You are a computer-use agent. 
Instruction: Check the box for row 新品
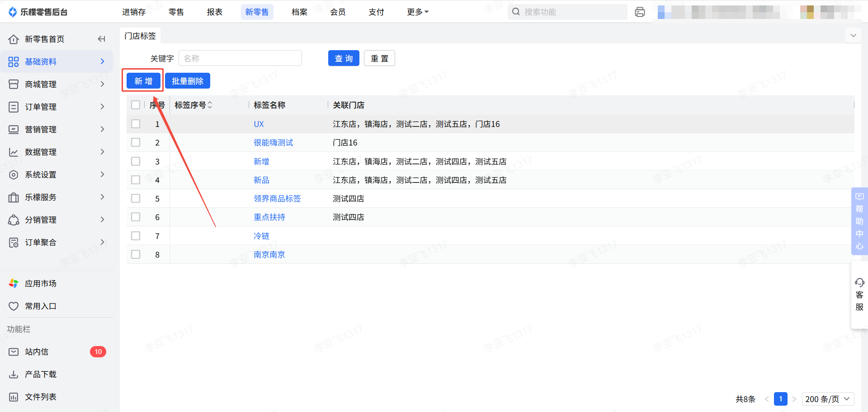click(x=136, y=180)
